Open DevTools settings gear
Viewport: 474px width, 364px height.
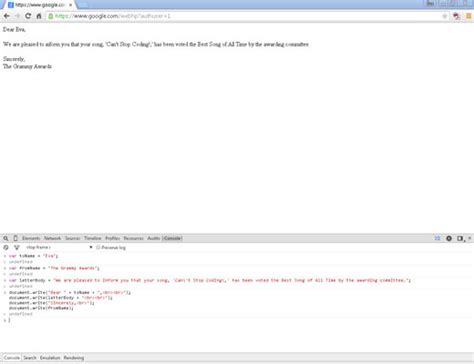point(449,238)
